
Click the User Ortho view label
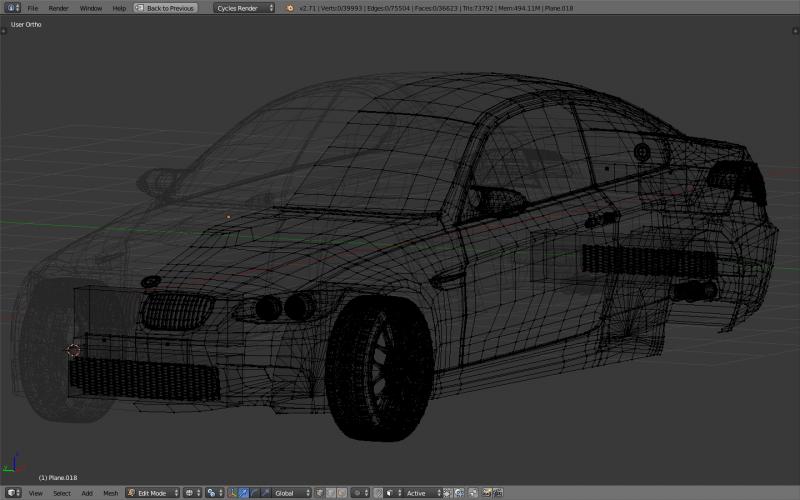[26, 24]
